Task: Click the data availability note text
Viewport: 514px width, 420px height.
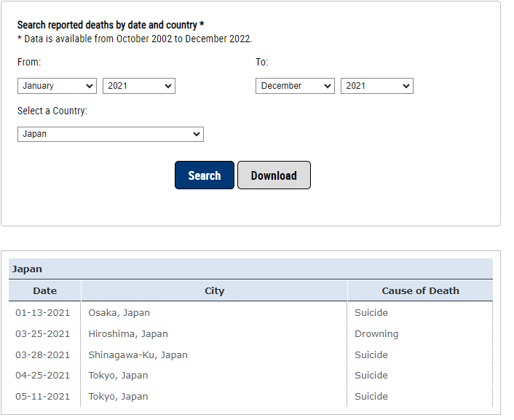Action: 135,39
